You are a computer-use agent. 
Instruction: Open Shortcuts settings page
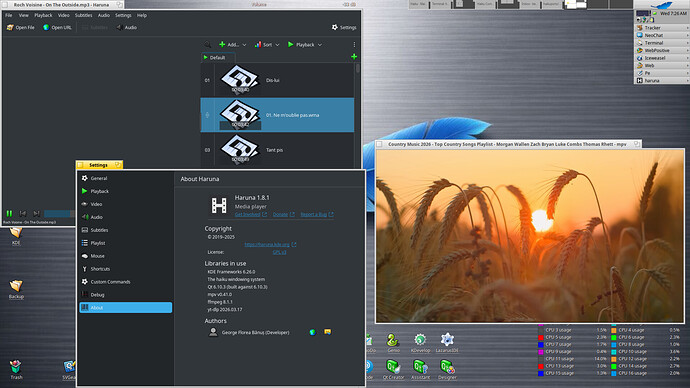click(x=125, y=269)
